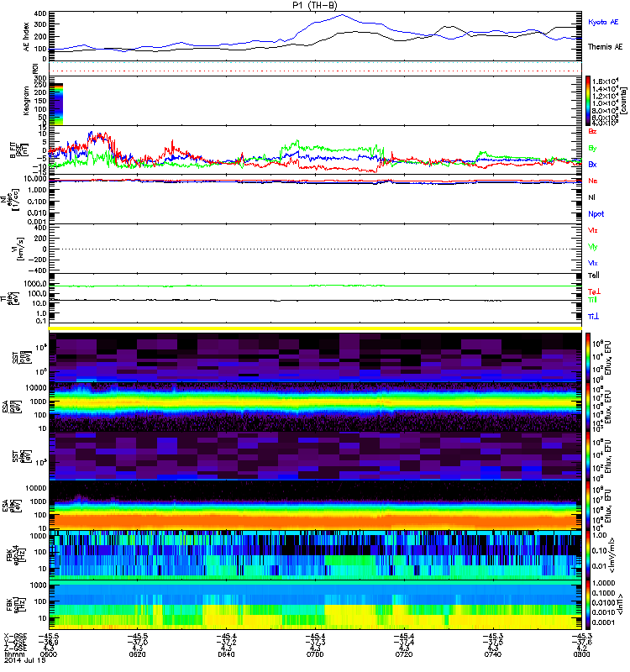This screenshot has width=630, height=672.
Task: Click the 0800 time axis label
Action: (x=581, y=654)
